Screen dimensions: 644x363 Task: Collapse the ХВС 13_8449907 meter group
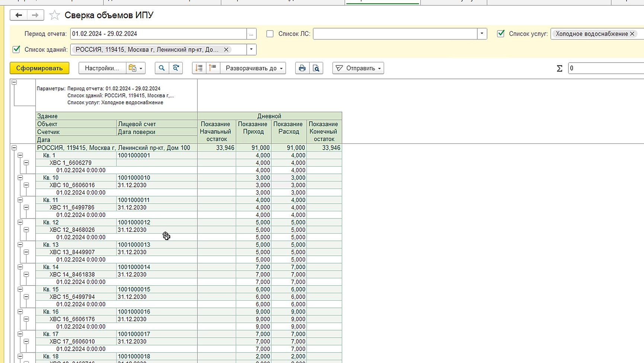(26, 252)
